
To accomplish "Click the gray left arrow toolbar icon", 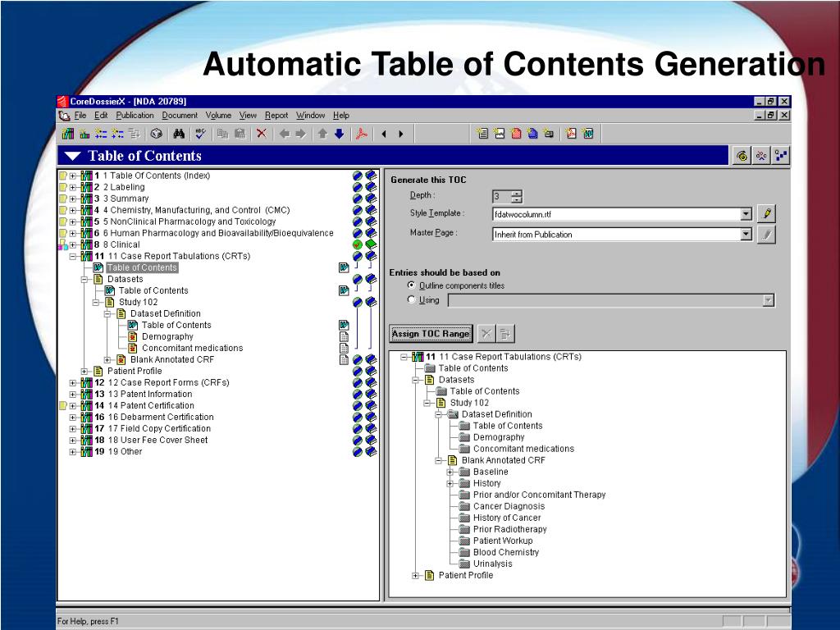I will point(285,134).
